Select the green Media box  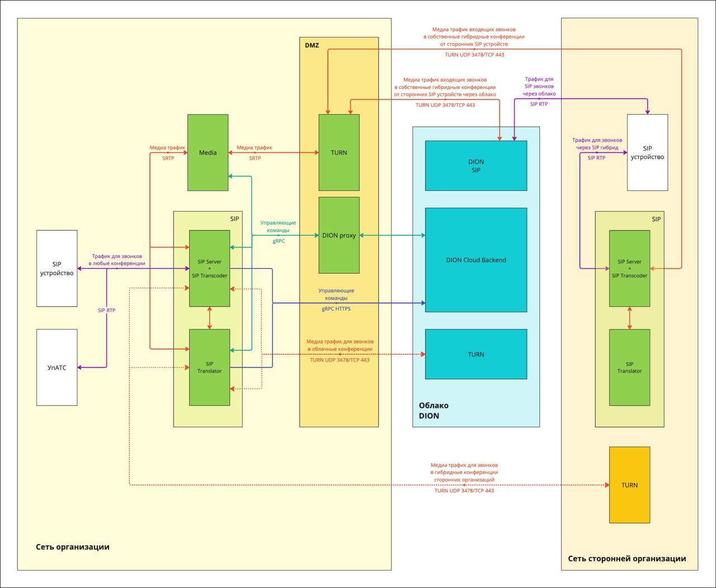(208, 153)
